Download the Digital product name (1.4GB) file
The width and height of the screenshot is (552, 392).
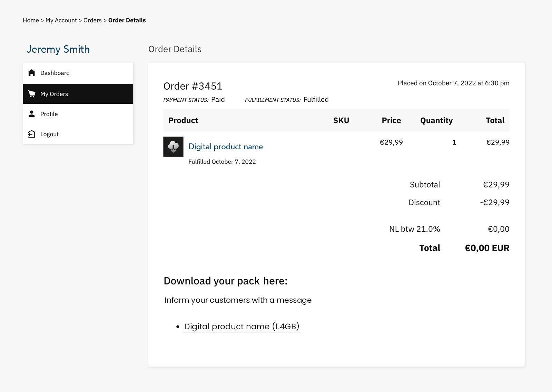(242, 326)
